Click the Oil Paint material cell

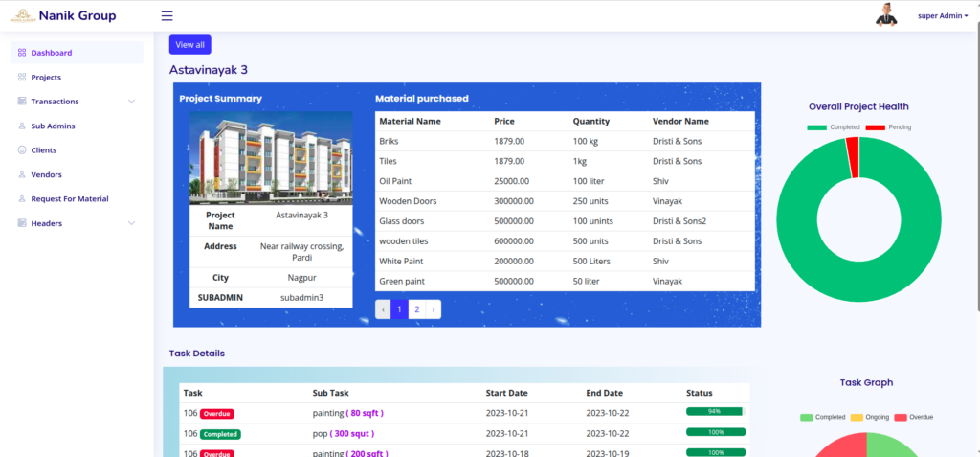395,181
